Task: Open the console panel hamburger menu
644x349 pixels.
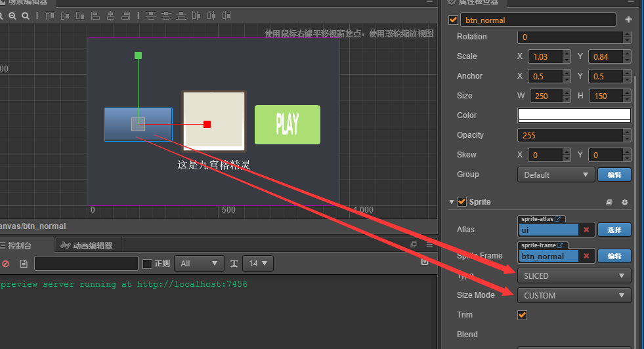Action: coord(429,245)
